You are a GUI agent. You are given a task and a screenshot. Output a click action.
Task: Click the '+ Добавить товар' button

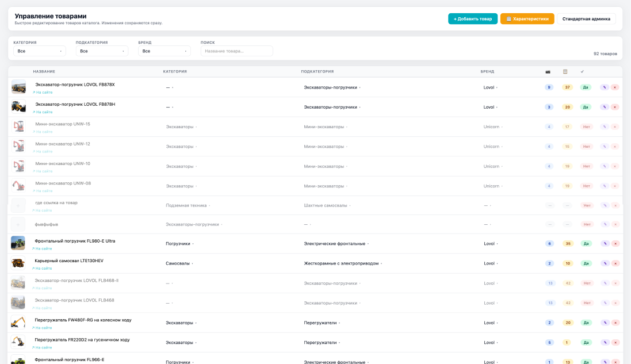coord(473,19)
